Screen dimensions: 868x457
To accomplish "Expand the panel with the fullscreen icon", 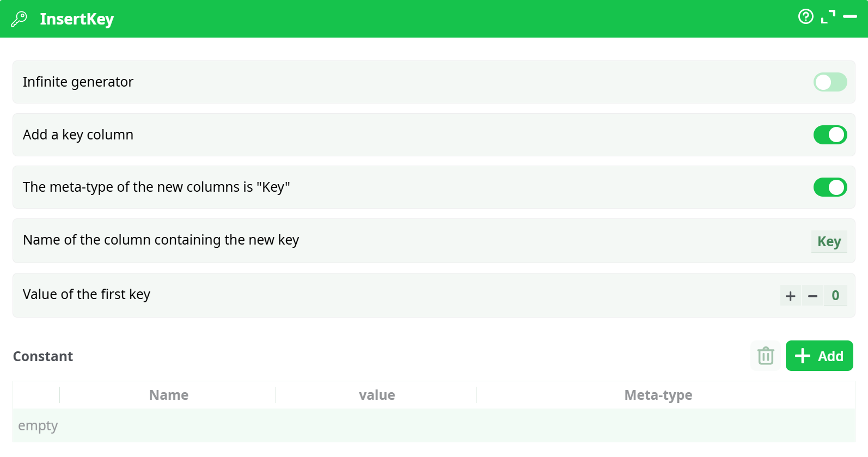I will coord(828,17).
